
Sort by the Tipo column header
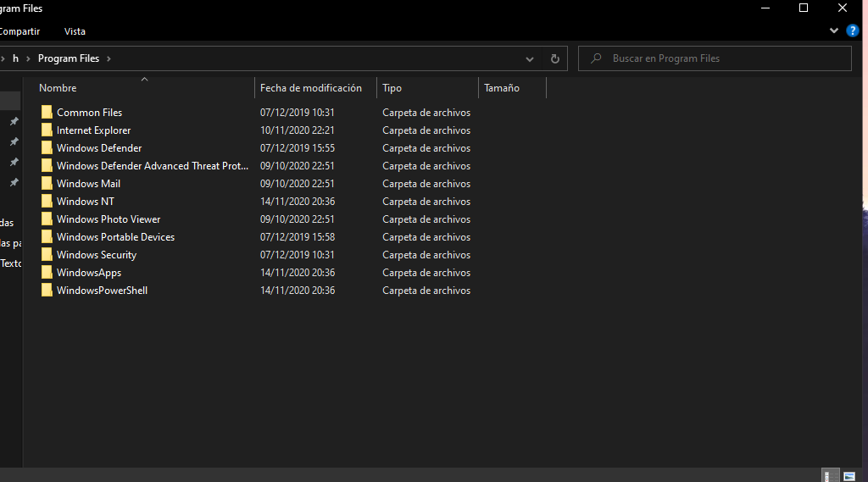[x=392, y=88]
